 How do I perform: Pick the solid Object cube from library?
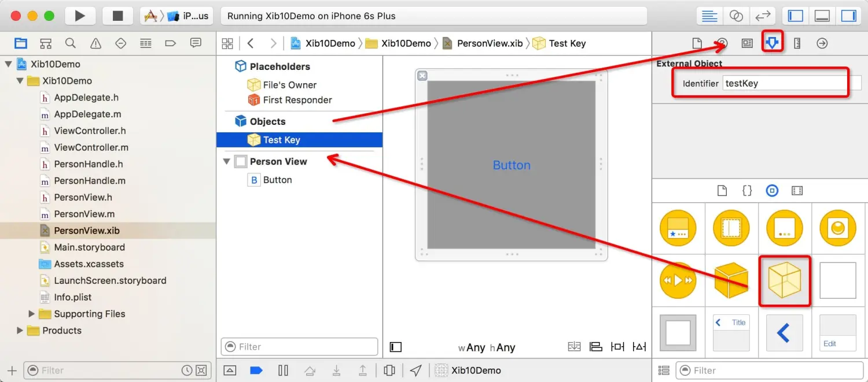click(x=731, y=281)
